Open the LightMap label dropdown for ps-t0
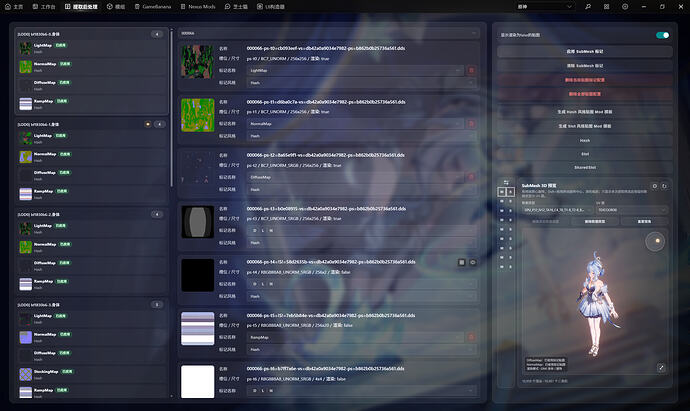Image resolution: width=690 pixels, height=411 pixels. pos(355,70)
